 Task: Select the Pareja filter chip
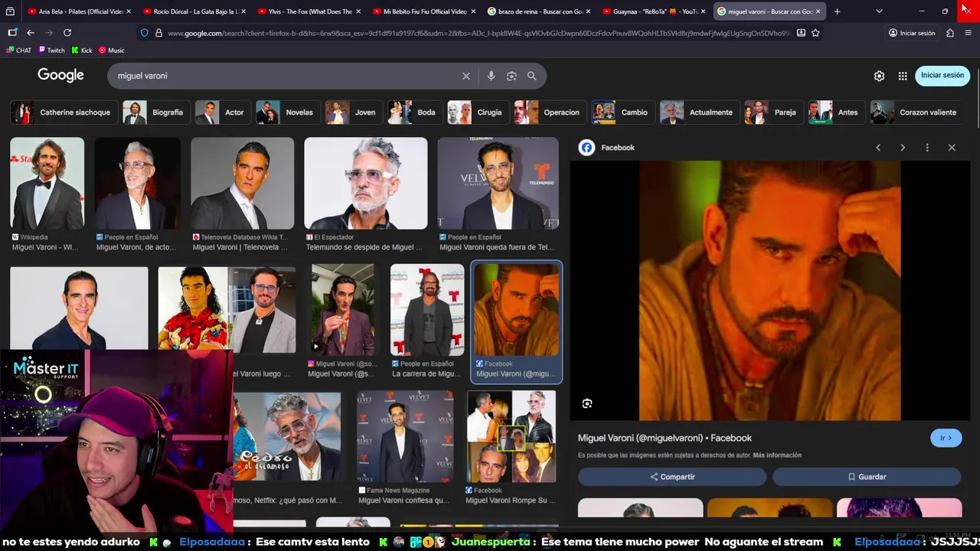tap(774, 112)
